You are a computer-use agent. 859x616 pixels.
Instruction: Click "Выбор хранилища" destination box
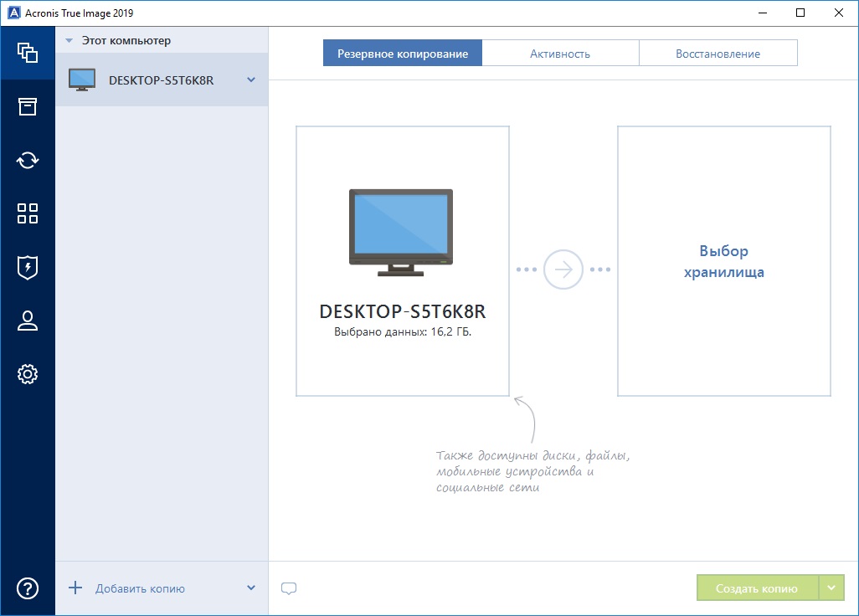click(723, 261)
